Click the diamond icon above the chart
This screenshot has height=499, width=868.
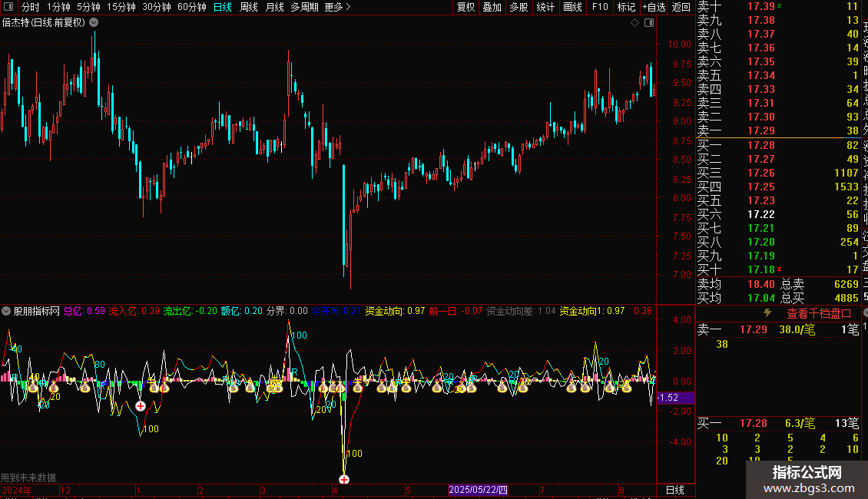pyautogui.click(x=635, y=23)
